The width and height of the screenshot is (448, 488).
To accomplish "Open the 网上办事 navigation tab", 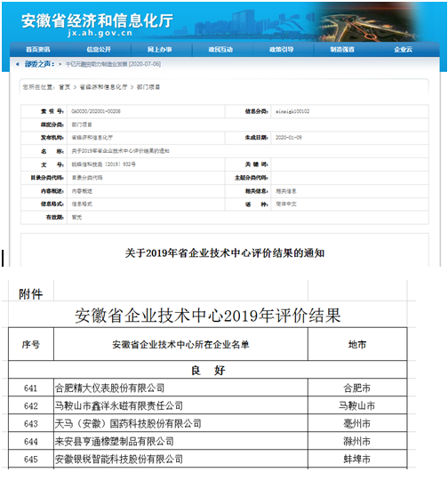I will click(160, 50).
